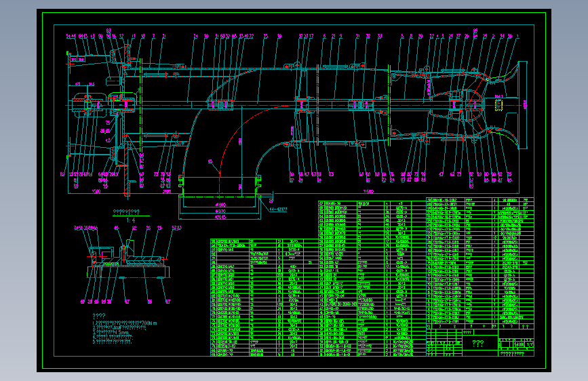
Task: Click the "1:15" scale in title block
Action: tap(530, 344)
